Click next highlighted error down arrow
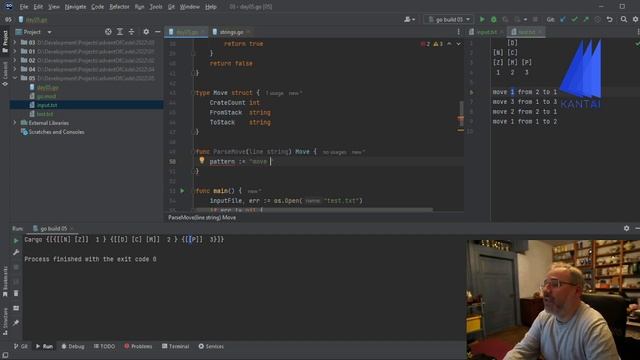This screenshot has width=640, height=360. point(458,44)
